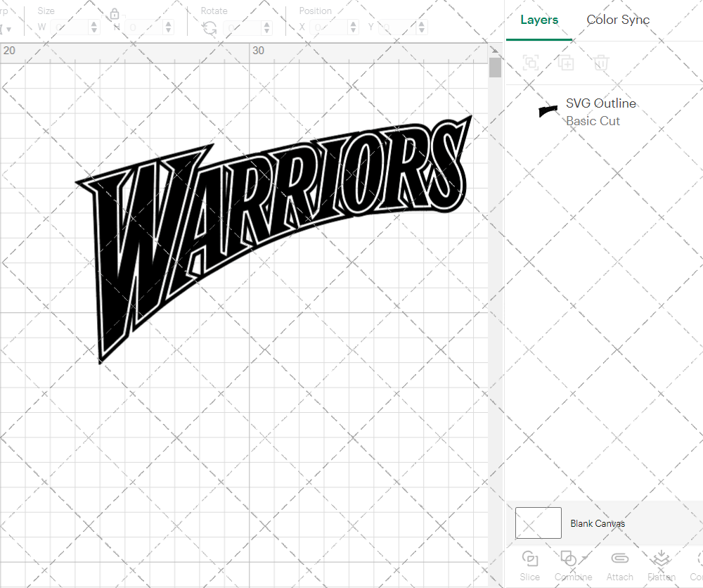Group layers using the group icon
This screenshot has height=588, width=703.
tap(531, 63)
